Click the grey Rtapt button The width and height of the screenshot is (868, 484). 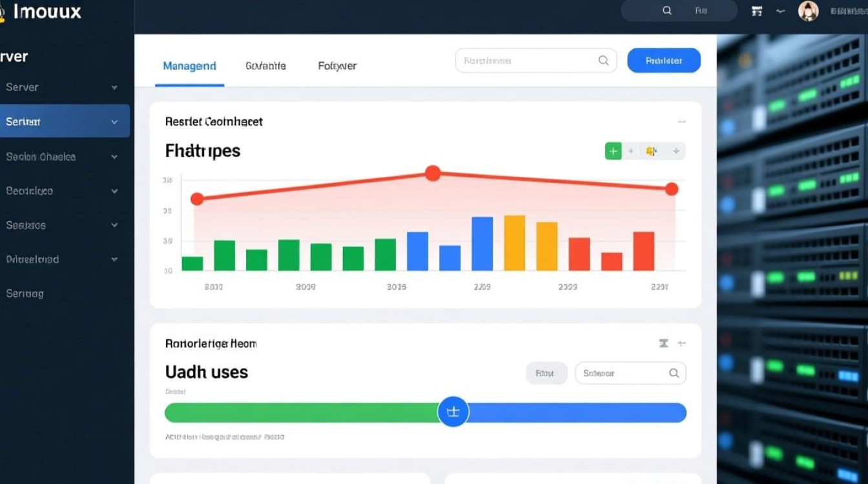pyautogui.click(x=546, y=373)
